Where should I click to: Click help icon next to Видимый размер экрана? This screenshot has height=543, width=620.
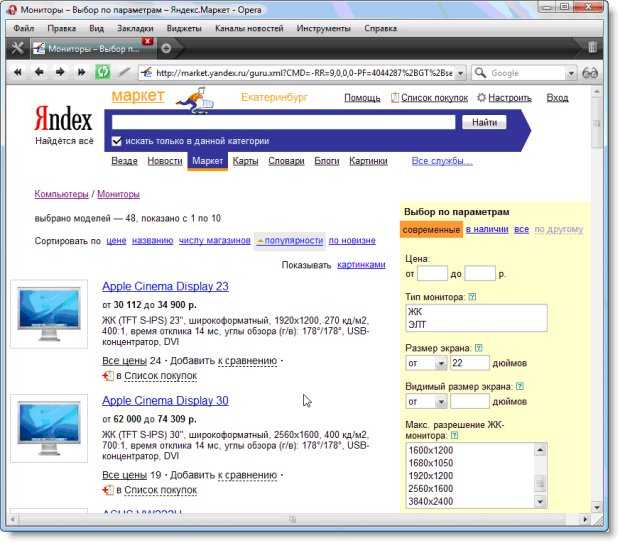click(x=520, y=386)
